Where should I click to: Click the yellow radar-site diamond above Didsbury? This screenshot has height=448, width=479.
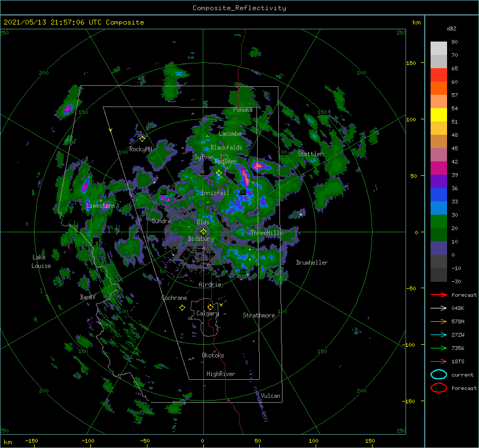(203, 232)
